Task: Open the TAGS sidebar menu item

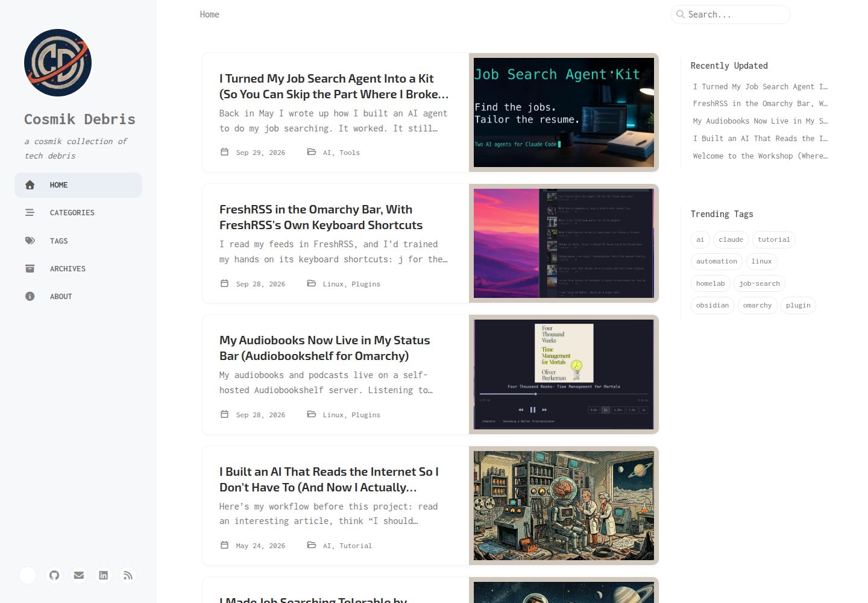Action: pyautogui.click(x=78, y=241)
